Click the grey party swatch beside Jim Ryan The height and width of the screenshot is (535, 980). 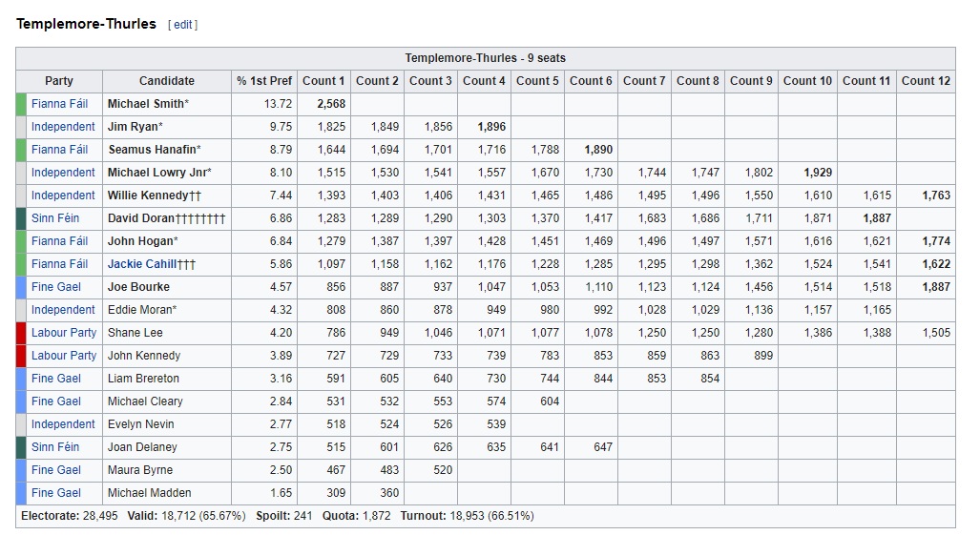click(21, 127)
